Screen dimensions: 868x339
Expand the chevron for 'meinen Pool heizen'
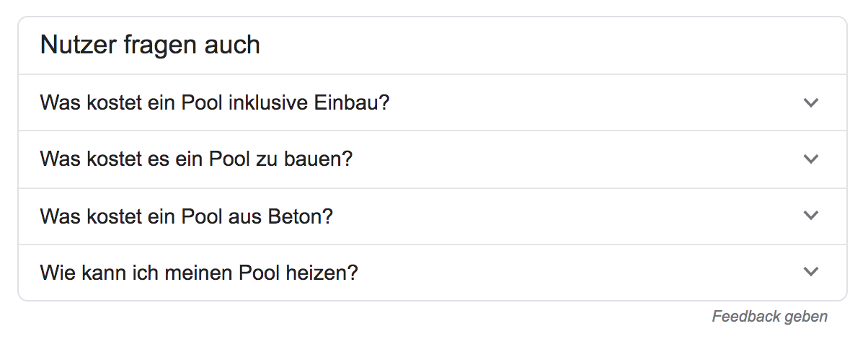[x=811, y=272]
